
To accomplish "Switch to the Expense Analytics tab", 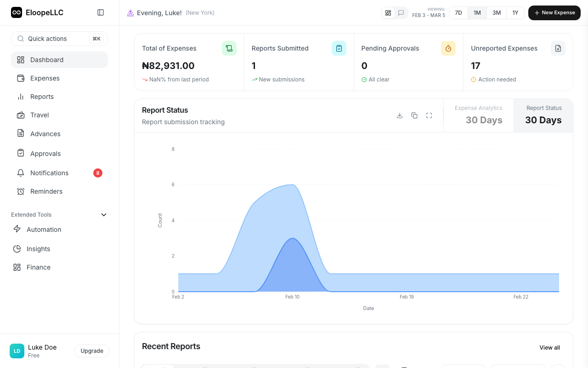I will 478,115.
